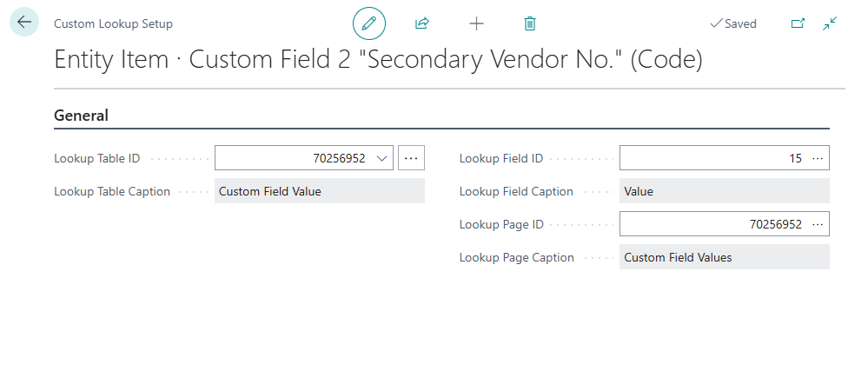Viewport: 868px width, 371px height.
Task: Delete record using trash icon
Action: pos(530,23)
